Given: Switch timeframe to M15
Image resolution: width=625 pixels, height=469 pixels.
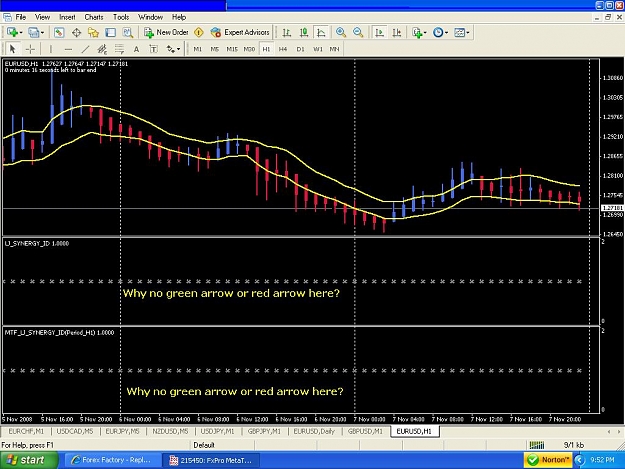Looking at the screenshot, I should click(232, 49).
